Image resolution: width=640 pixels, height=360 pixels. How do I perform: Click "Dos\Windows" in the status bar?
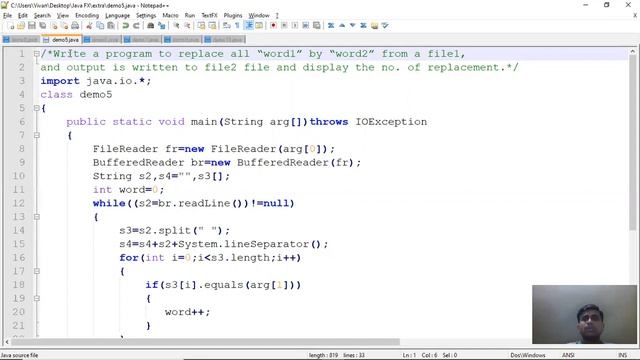click(528, 355)
